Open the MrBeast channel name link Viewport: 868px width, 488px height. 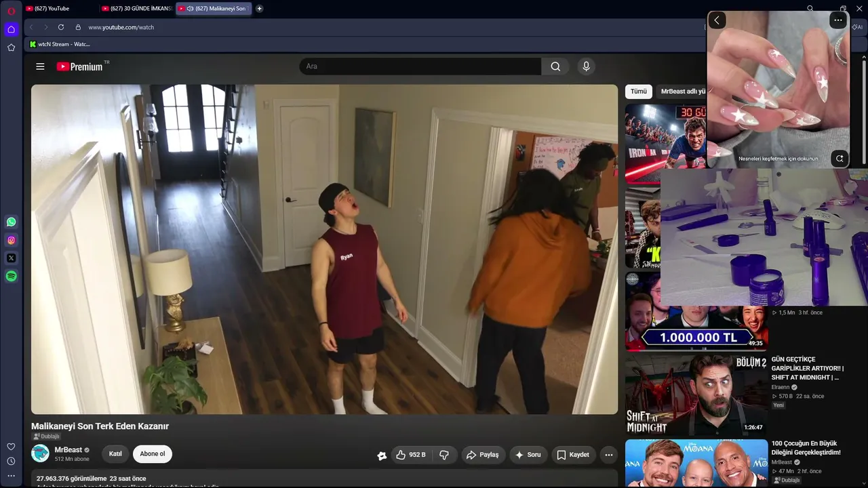68,450
